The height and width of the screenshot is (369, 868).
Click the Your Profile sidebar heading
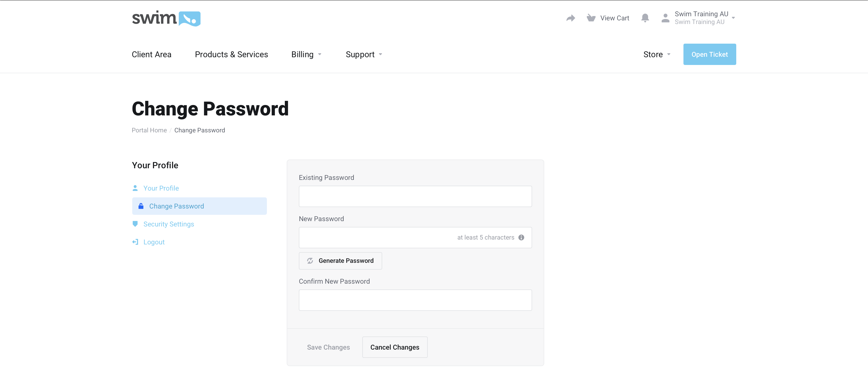click(x=155, y=165)
